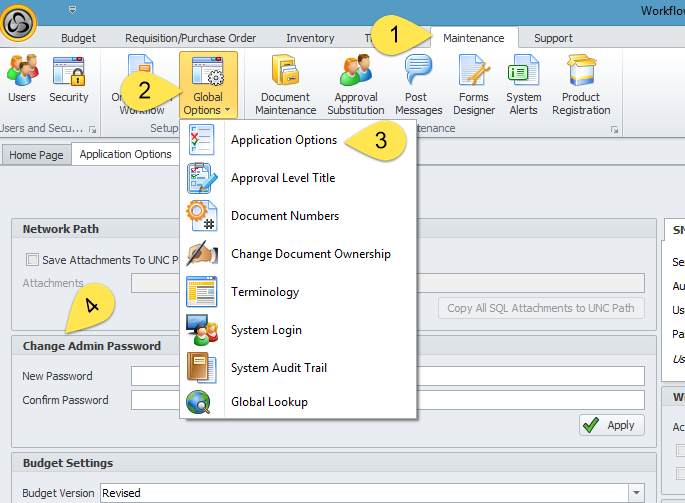The image size is (685, 503).
Task: Click Product Registration icon
Action: pos(581,84)
